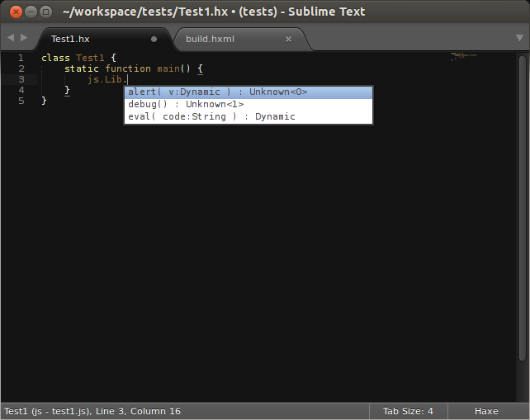Place cursor in 'js.Lib.' text
This screenshot has height=420, width=530.
tap(107, 79)
